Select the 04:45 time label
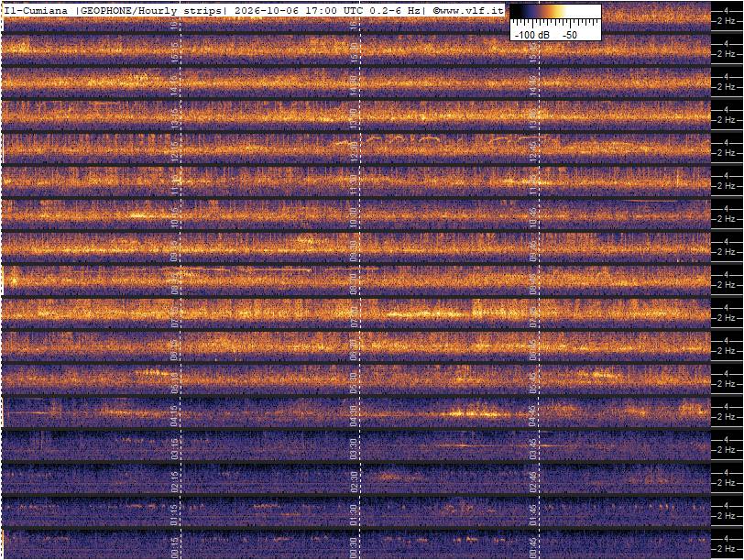The height and width of the screenshot is (560, 744). point(534,416)
